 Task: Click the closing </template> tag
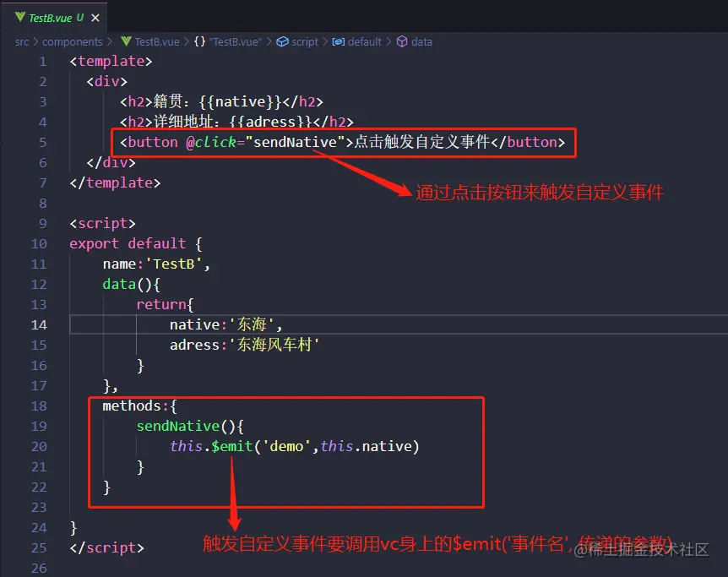coord(115,183)
